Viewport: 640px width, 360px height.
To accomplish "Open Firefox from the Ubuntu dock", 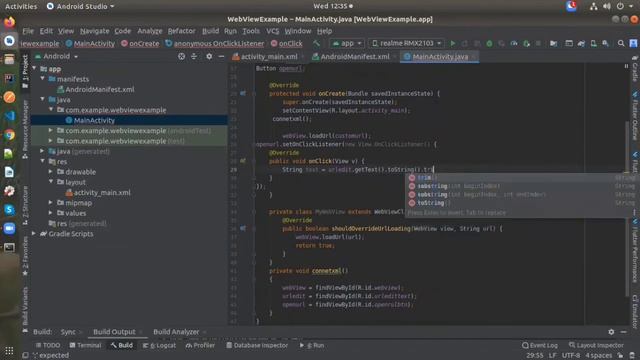I will 9,22.
